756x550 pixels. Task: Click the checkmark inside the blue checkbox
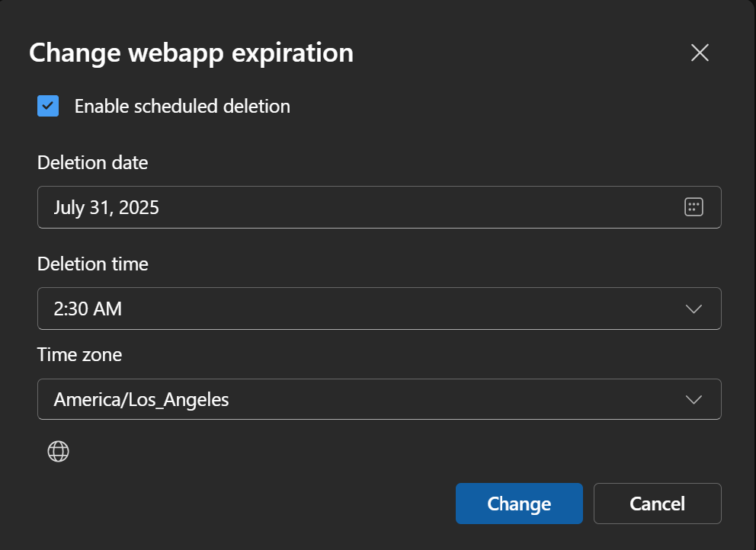pos(48,106)
